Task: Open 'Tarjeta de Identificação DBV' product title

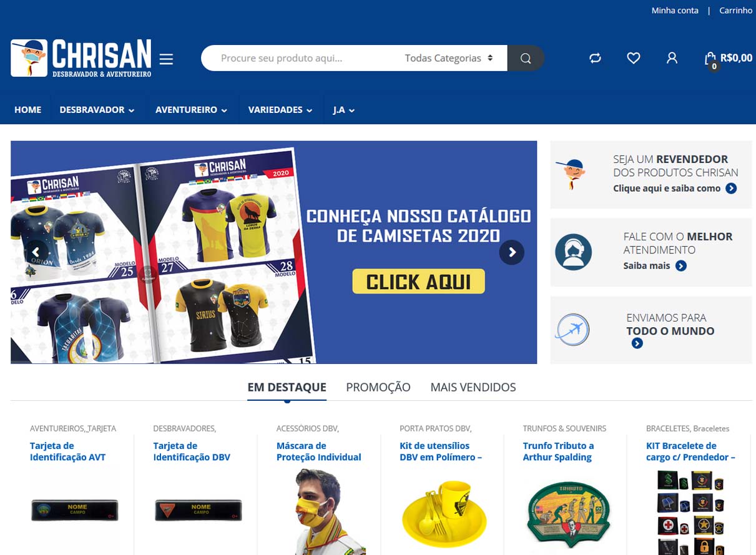Action: [192, 451]
